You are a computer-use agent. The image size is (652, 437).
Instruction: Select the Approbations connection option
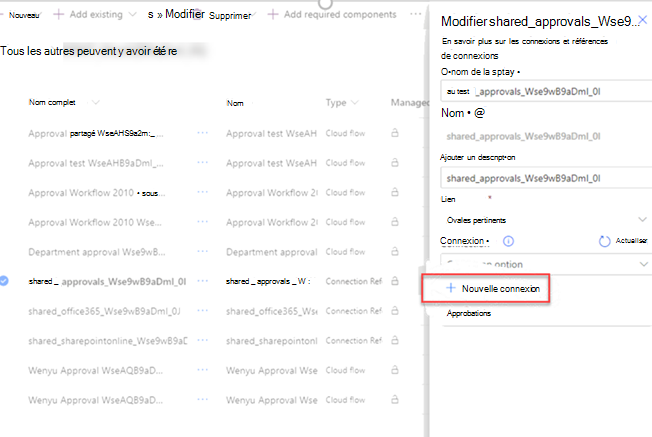469,313
